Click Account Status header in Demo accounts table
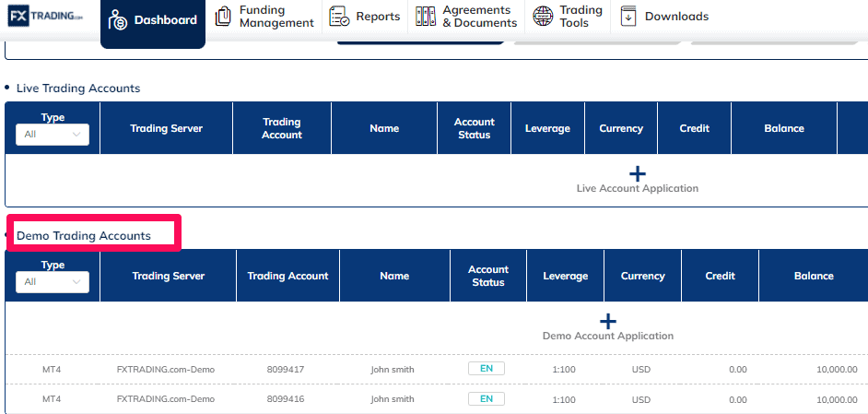This screenshot has height=414, width=868. pyautogui.click(x=487, y=276)
